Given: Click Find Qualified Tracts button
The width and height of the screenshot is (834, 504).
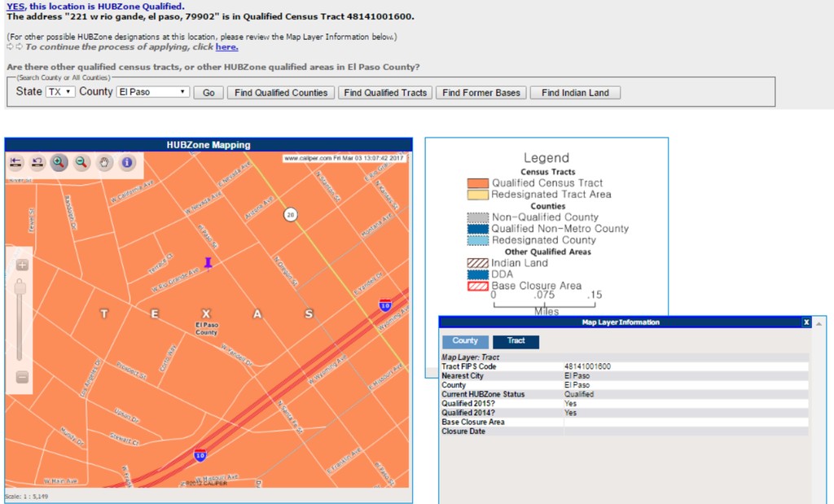Looking at the screenshot, I should (x=385, y=93).
